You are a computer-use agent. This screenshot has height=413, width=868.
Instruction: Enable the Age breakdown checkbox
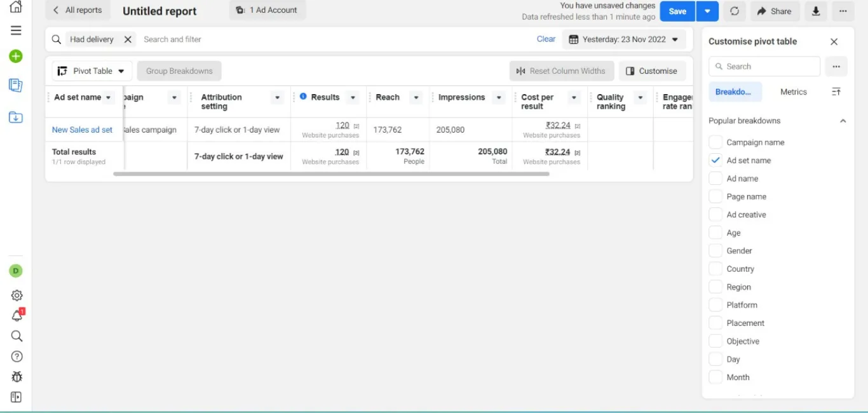(715, 233)
